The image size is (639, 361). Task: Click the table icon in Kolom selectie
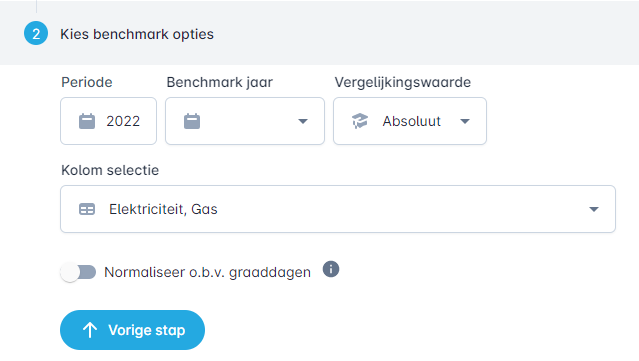[x=87, y=209]
